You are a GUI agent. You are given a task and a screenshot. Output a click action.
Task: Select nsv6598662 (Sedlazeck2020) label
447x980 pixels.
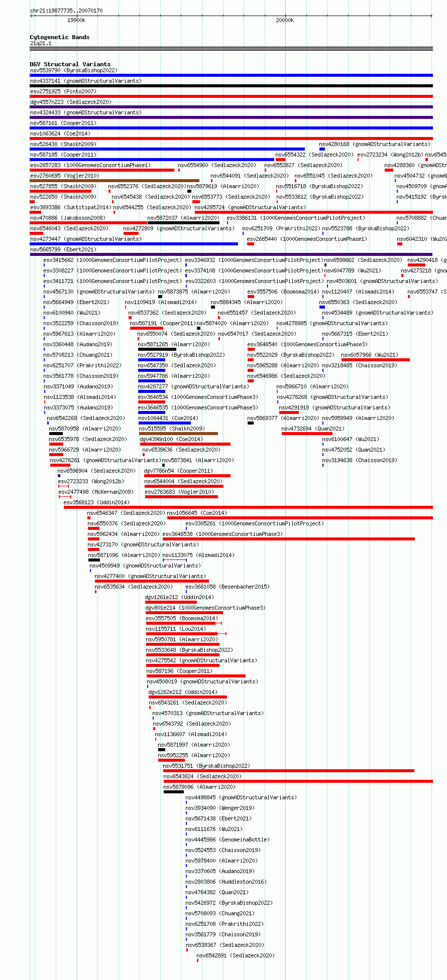(x=363, y=260)
